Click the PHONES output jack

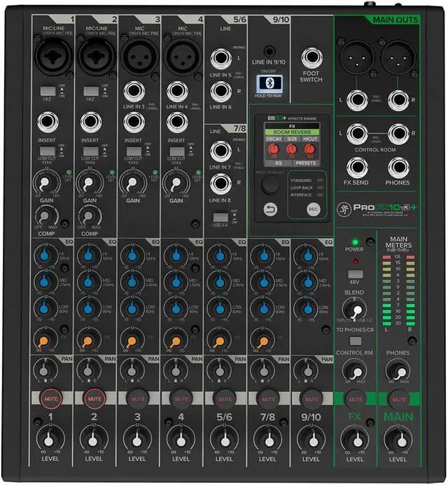(398, 168)
